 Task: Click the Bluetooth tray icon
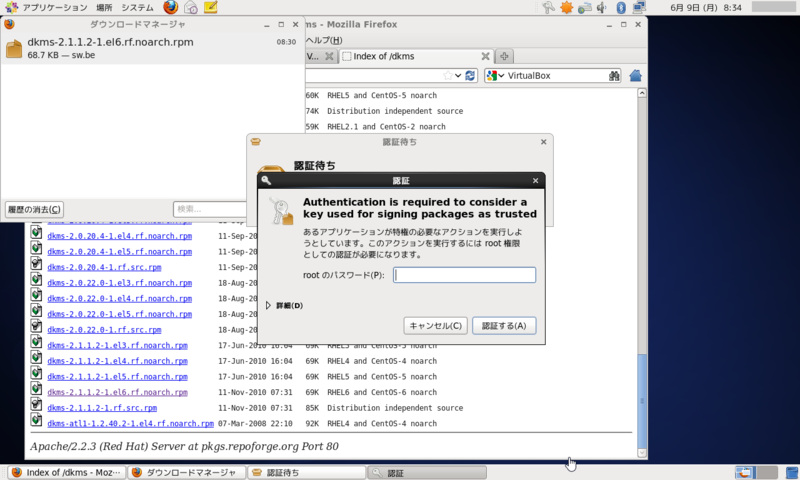pos(621,7)
